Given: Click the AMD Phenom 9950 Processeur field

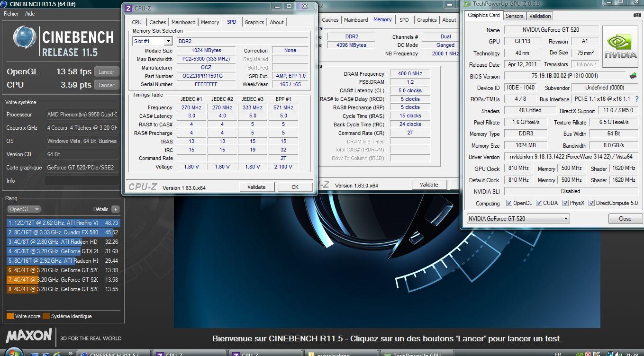Looking at the screenshot, I should (82, 115).
